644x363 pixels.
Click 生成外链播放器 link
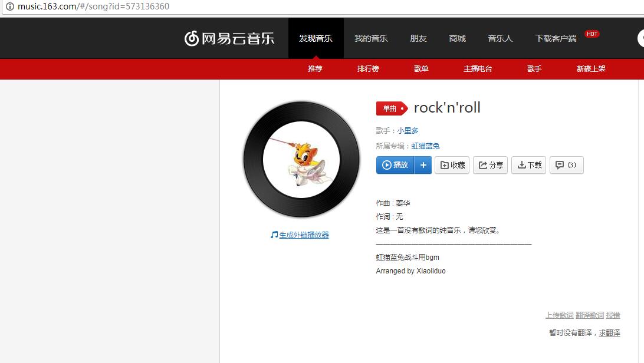[304, 235]
